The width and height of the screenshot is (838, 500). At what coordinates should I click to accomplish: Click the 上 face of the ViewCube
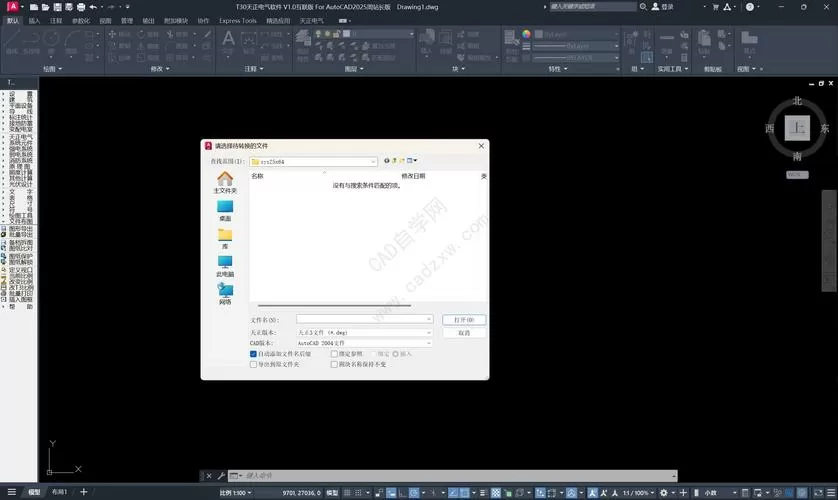point(797,128)
